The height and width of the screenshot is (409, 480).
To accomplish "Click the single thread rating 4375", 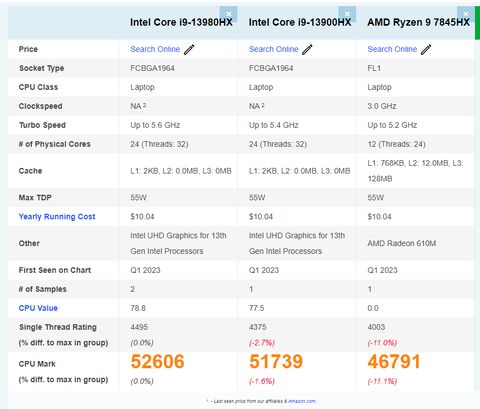I will (x=258, y=327).
